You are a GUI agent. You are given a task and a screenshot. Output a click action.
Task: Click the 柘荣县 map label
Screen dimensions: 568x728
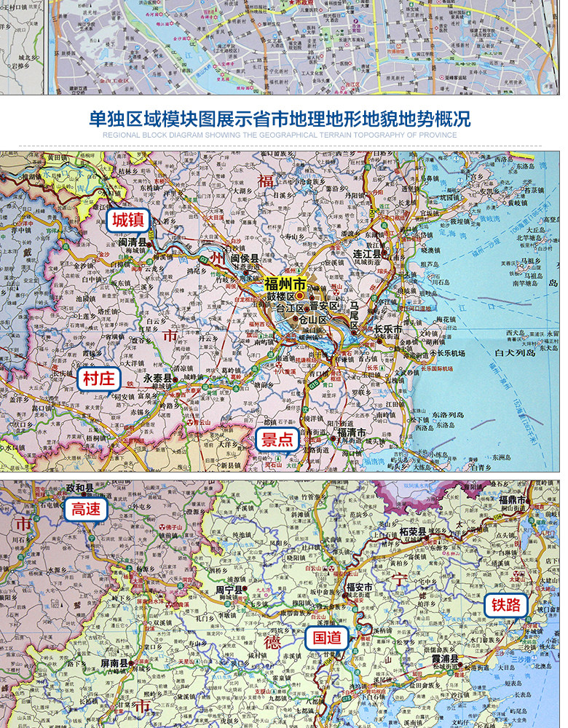[414, 532]
